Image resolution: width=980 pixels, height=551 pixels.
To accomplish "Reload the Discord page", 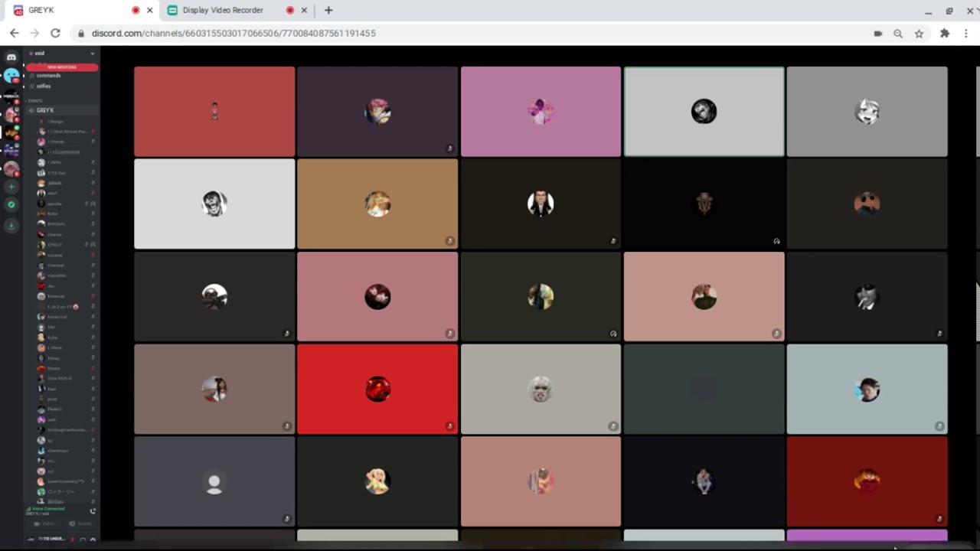I will click(55, 33).
